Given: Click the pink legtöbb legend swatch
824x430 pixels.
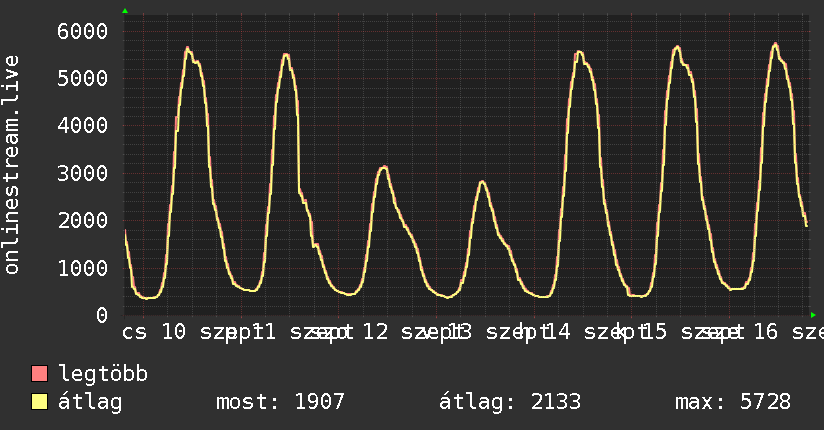Looking at the screenshot, I should tap(39, 374).
